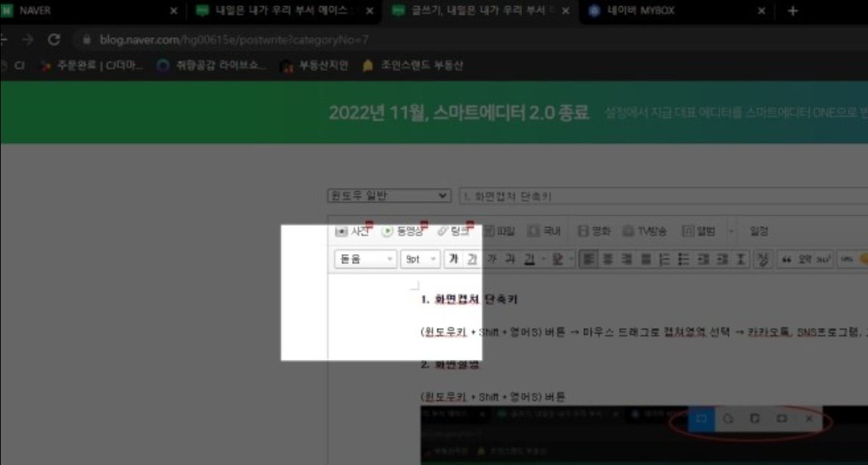Open the CJ bookmark
This screenshot has height=465, width=868.
[x=14, y=66]
